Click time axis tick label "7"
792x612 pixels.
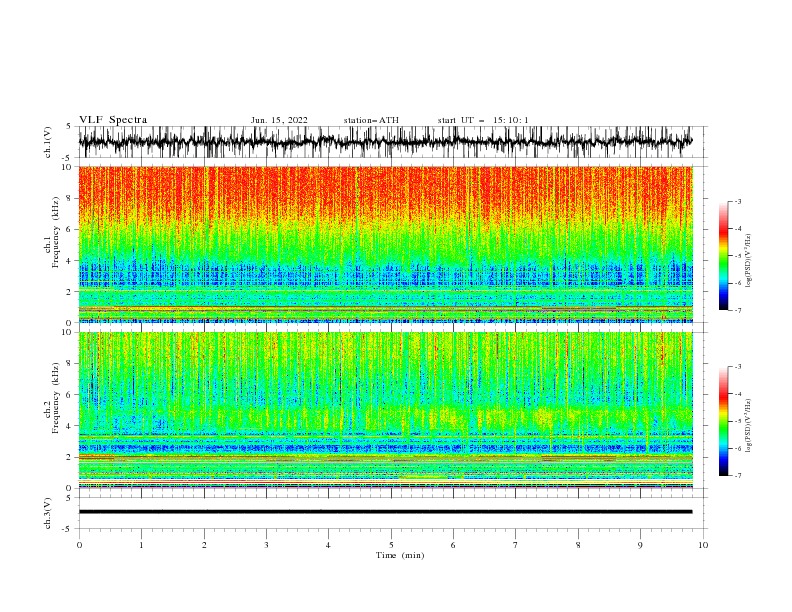click(x=516, y=545)
